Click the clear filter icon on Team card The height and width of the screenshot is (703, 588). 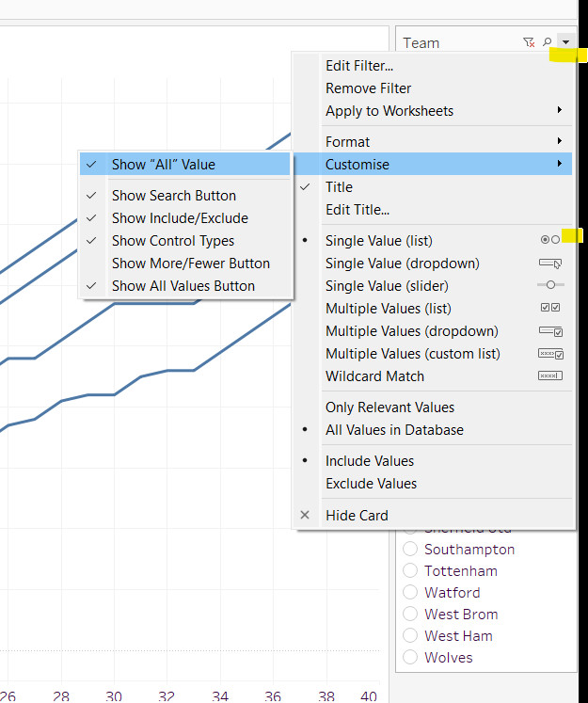[529, 42]
